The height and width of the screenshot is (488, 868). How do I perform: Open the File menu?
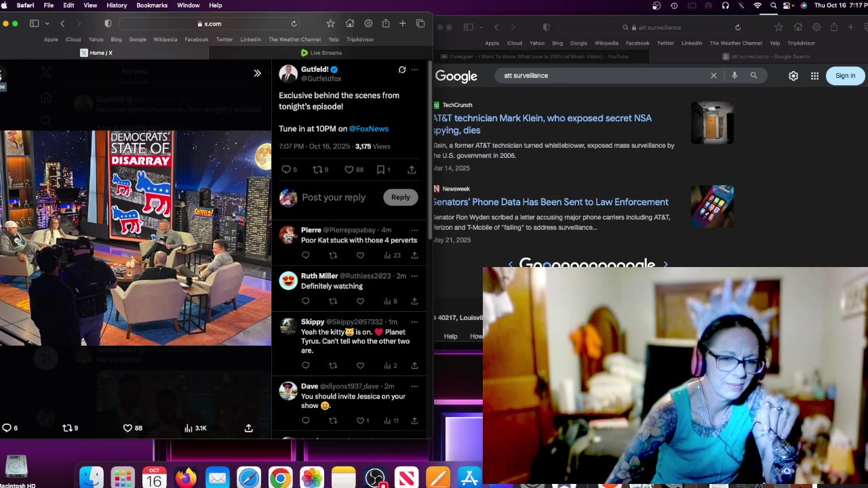(49, 5)
